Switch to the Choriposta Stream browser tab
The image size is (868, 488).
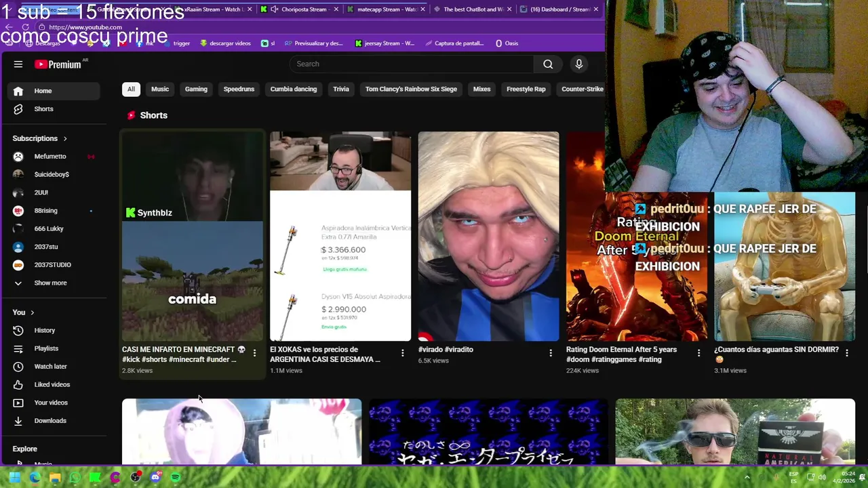tap(298, 9)
